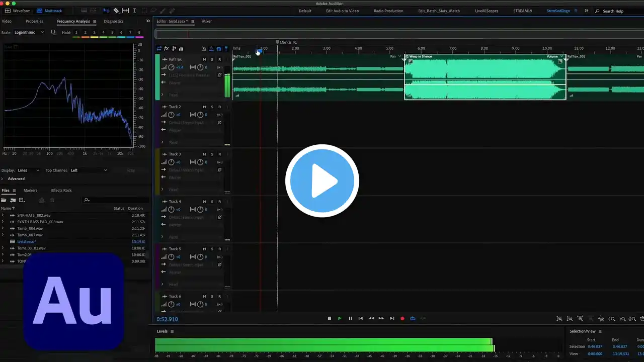Solo the RefTrax track
The width and height of the screenshot is (644, 362).
(212, 59)
